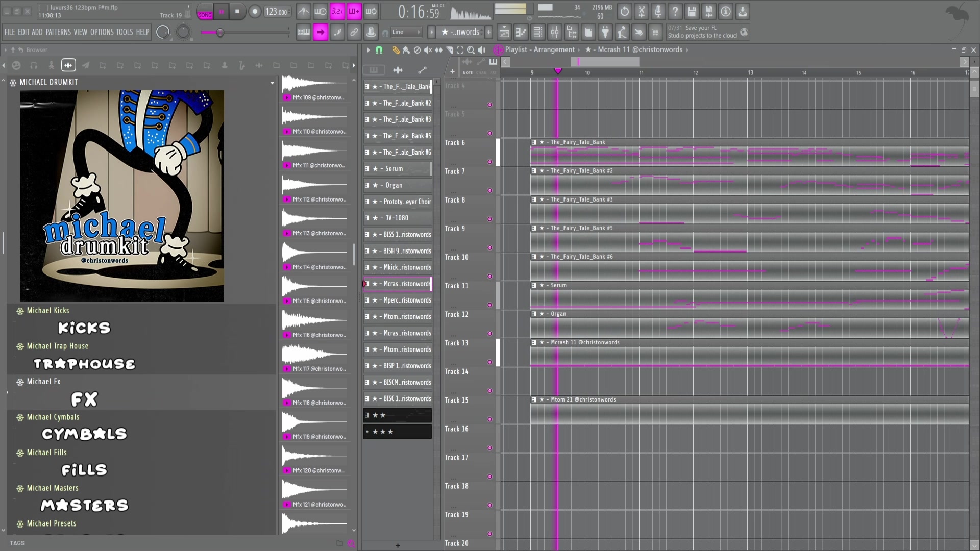Open the VIEW menu
This screenshot has width=980, height=551.
81,32
